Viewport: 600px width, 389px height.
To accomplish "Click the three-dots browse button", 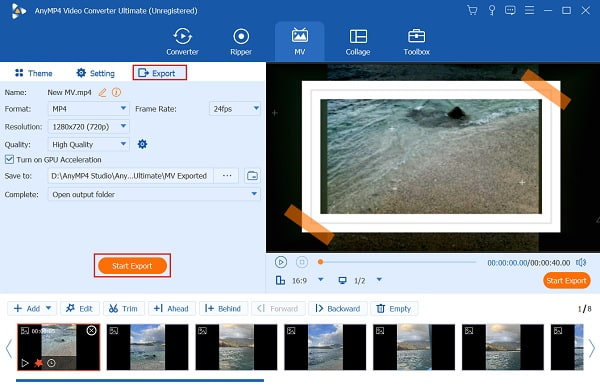I will point(227,176).
